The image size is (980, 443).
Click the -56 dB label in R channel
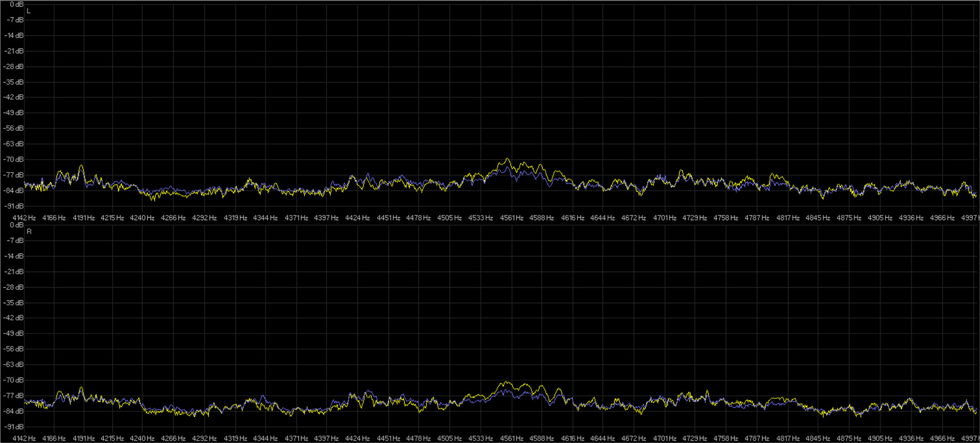pos(14,349)
